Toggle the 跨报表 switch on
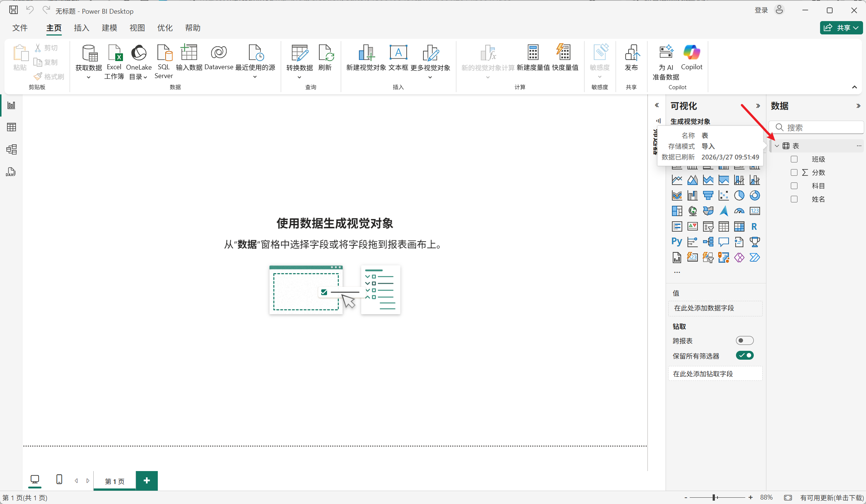The image size is (866, 504). coord(745,340)
